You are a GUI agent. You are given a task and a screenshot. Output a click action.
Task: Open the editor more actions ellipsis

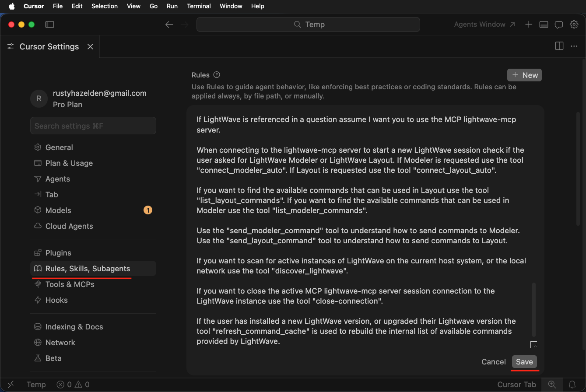[x=574, y=46]
